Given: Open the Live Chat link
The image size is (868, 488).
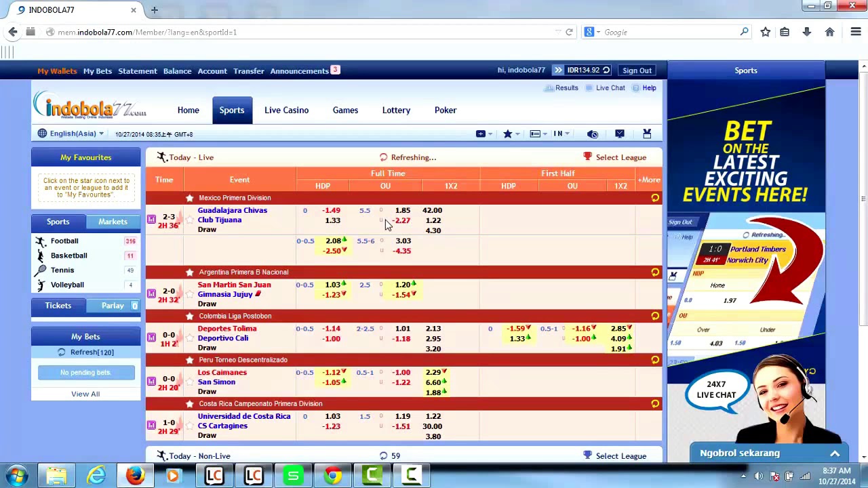Looking at the screenshot, I should pos(606,88).
